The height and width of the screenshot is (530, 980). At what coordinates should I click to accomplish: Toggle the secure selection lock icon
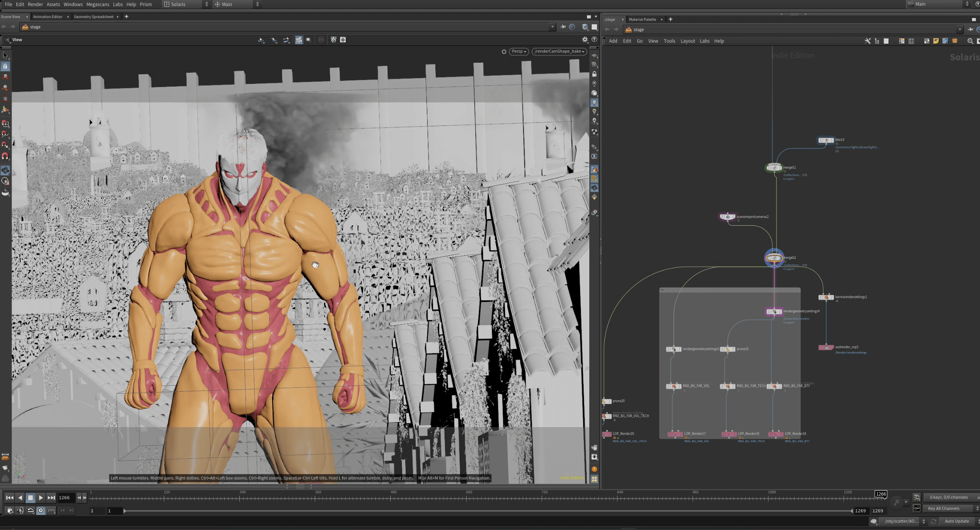tap(5, 66)
